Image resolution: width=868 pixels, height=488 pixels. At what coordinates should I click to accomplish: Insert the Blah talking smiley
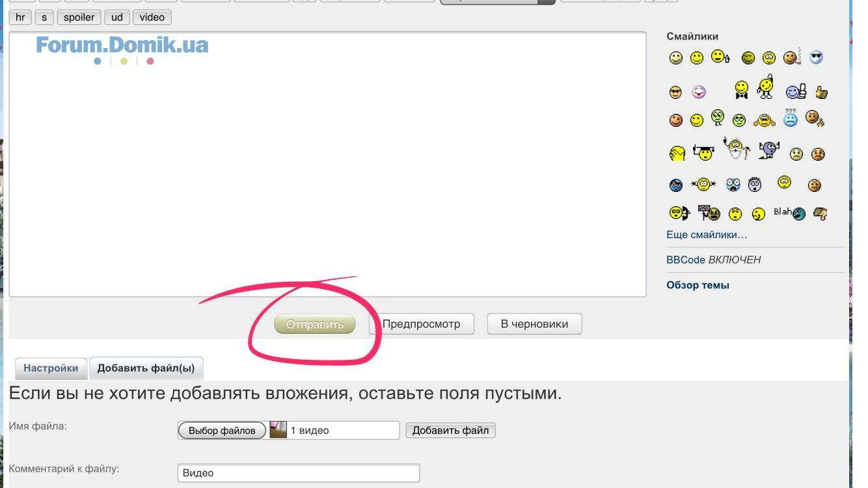789,213
